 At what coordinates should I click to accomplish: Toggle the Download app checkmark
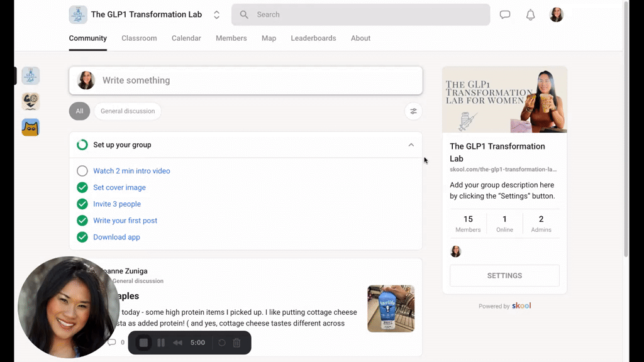[82, 237]
